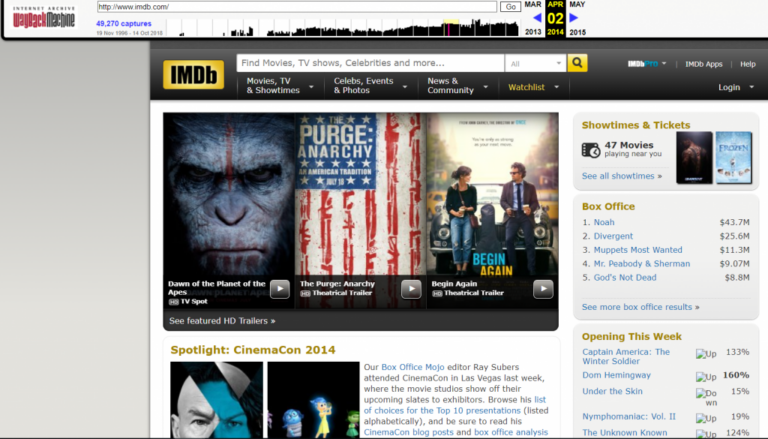
Task: Open Noah box office link
Action: (604, 222)
